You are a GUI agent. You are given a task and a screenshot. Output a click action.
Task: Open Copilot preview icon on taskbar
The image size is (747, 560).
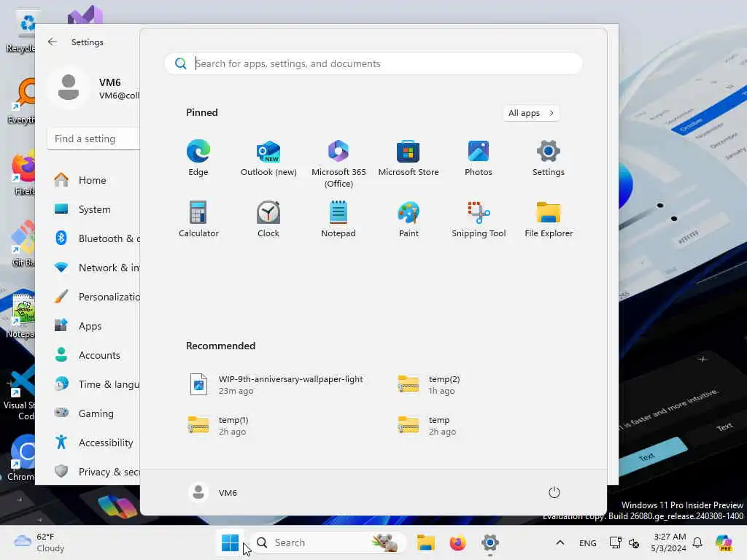[724, 542]
